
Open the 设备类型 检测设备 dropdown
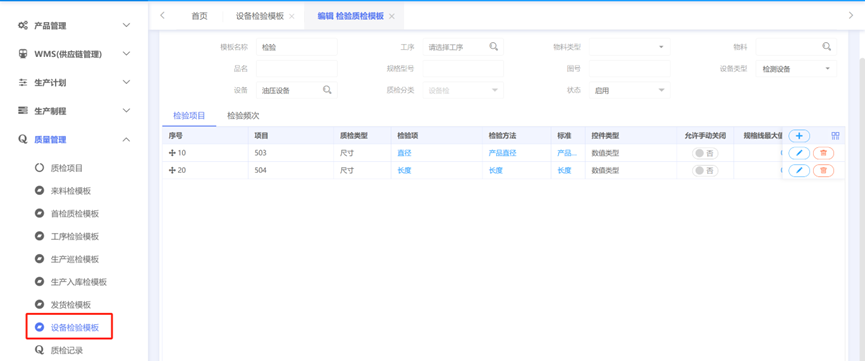[x=796, y=68]
